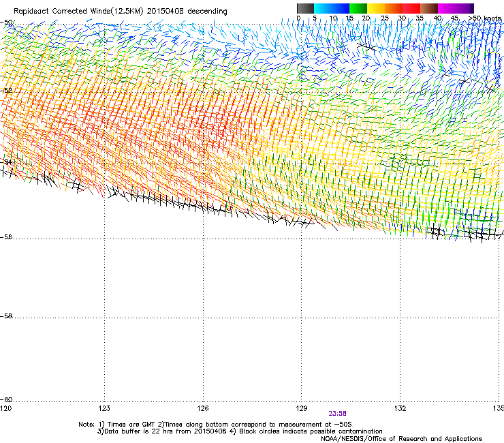Click the "NOAA/NESDIS/Office of Research and Applications" credit
The image size is (504, 443).
(401, 438)
